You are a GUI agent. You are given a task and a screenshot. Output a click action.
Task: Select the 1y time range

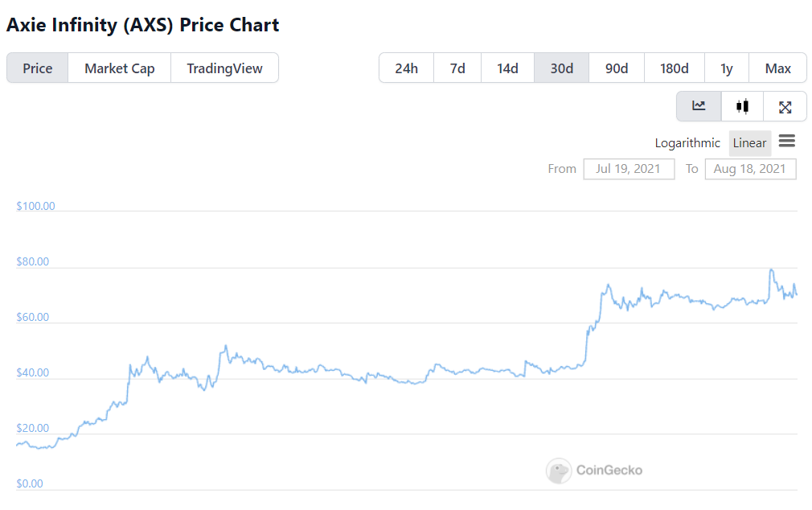coord(727,68)
